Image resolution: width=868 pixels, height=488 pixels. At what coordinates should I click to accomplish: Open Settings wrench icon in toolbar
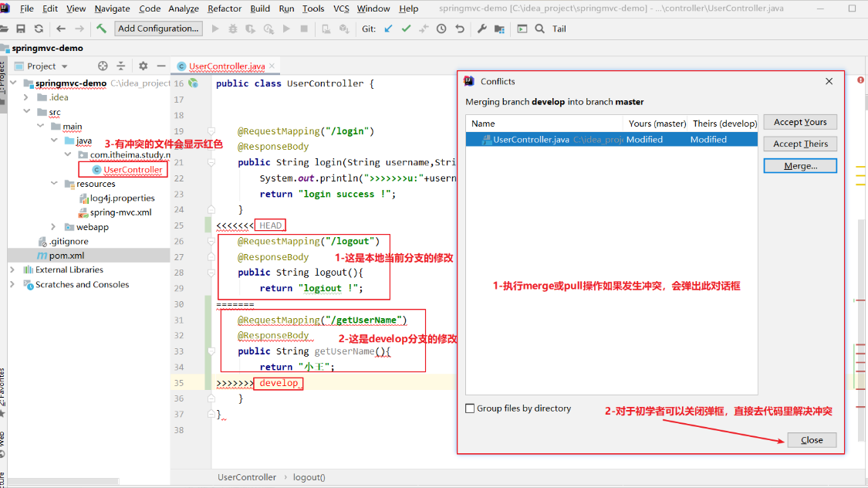point(481,29)
